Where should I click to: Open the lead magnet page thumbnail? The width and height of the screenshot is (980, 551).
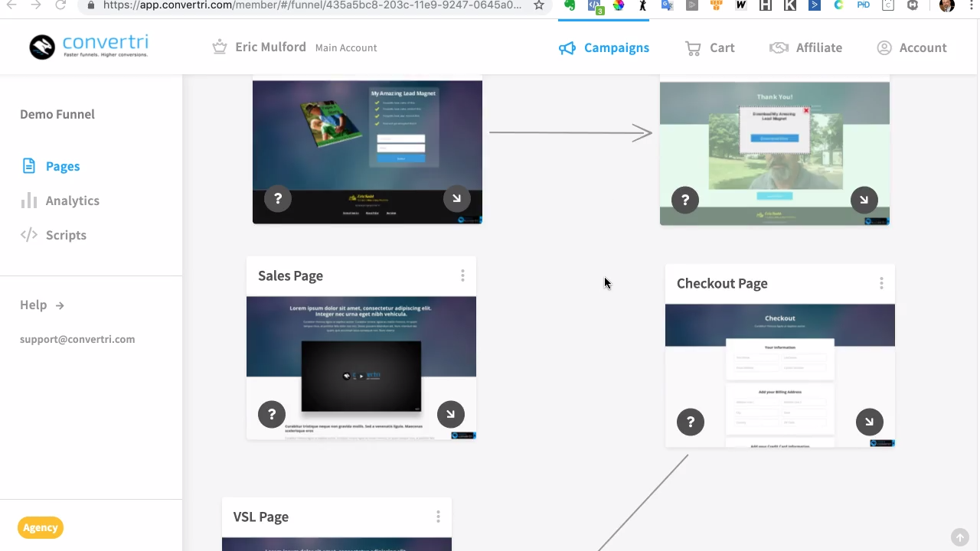[367, 152]
